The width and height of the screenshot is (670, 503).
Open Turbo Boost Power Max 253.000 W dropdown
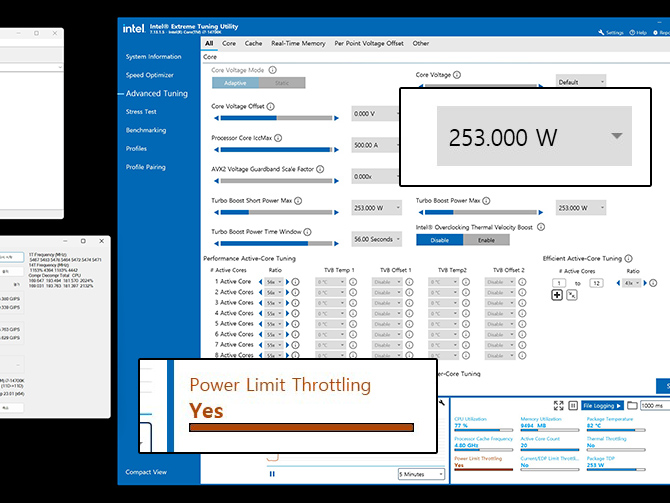click(x=581, y=208)
